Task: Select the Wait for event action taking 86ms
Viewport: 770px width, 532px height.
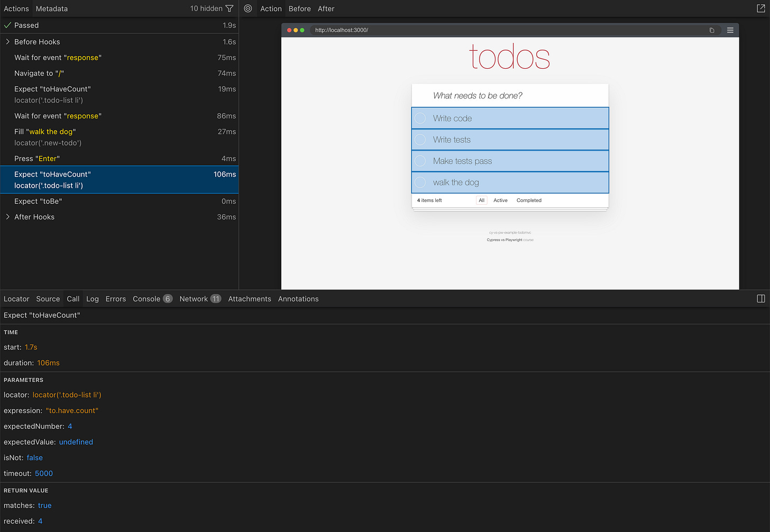Action: click(x=120, y=116)
